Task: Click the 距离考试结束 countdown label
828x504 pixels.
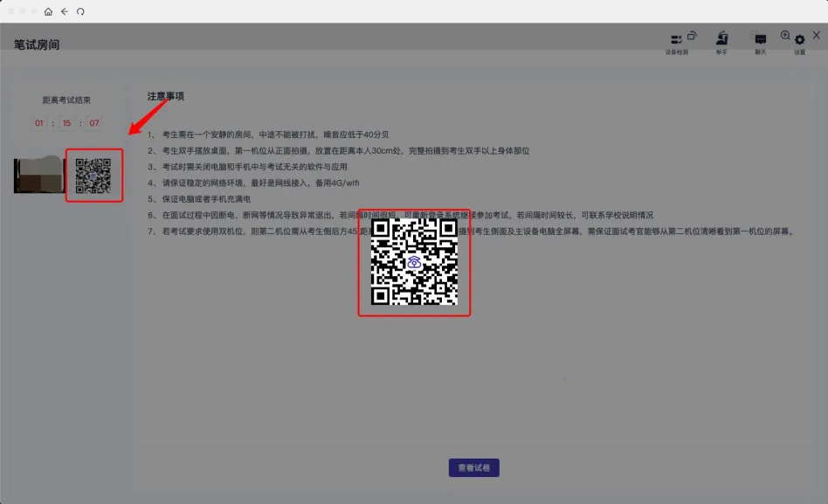Action: point(66,100)
